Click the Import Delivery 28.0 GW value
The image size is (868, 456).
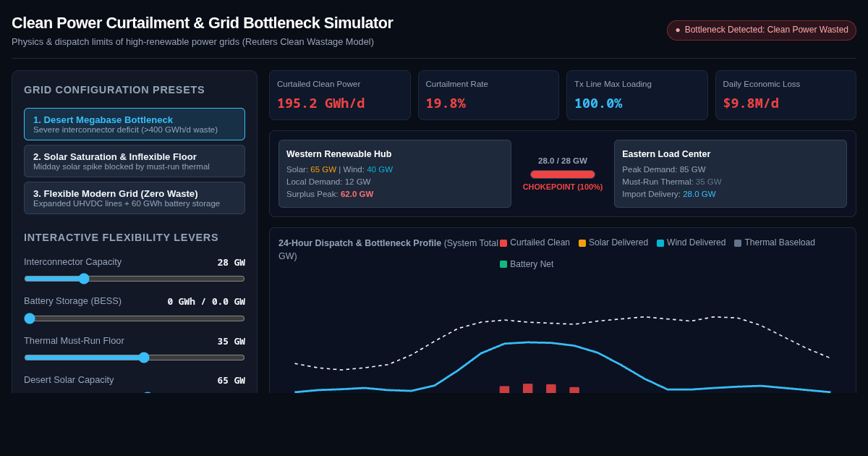pyautogui.click(x=699, y=194)
